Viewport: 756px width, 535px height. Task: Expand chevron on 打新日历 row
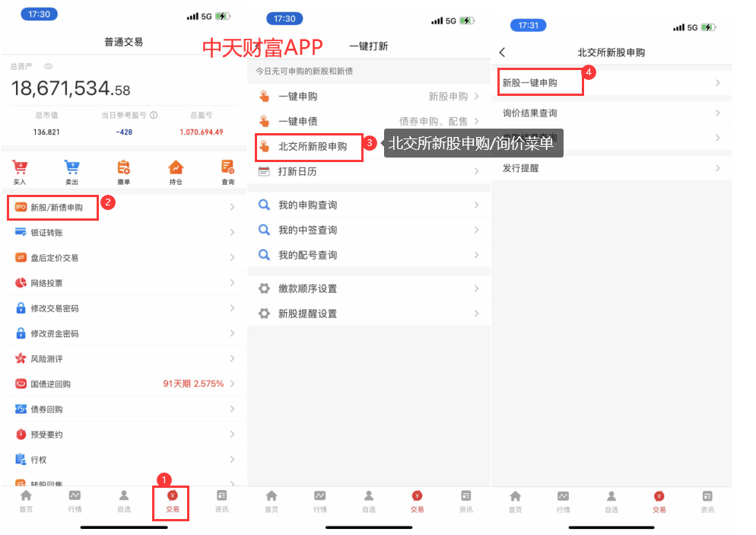(476, 171)
